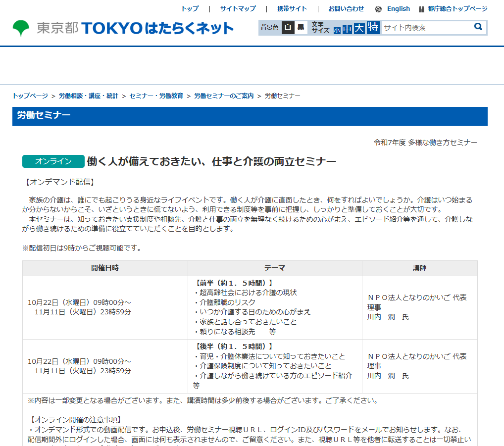Open the トップ link in header
The width and height of the screenshot is (504, 446).
click(190, 9)
